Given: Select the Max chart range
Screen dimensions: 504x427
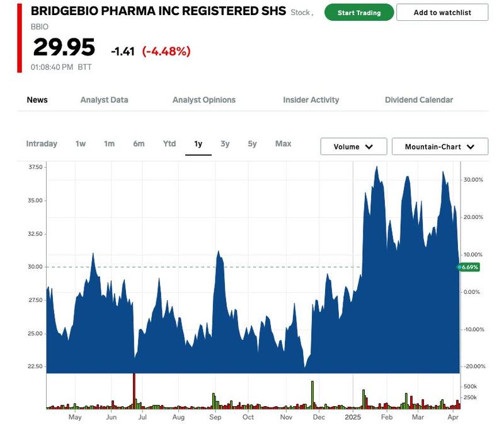Looking at the screenshot, I should [x=283, y=144].
